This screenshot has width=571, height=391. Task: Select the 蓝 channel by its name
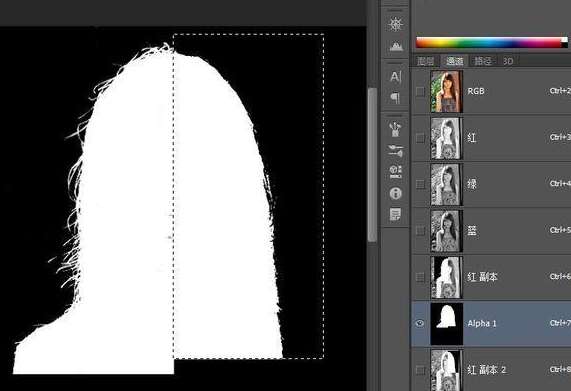point(472,230)
